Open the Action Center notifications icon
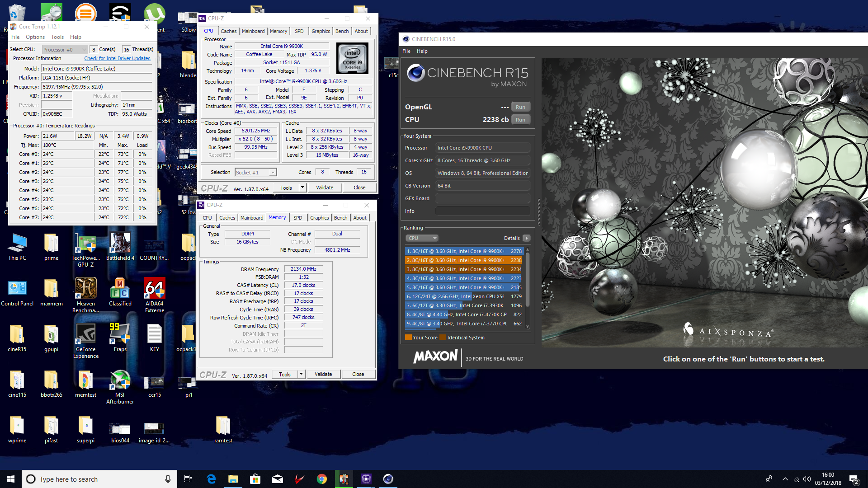The image size is (868, 488). point(854,479)
